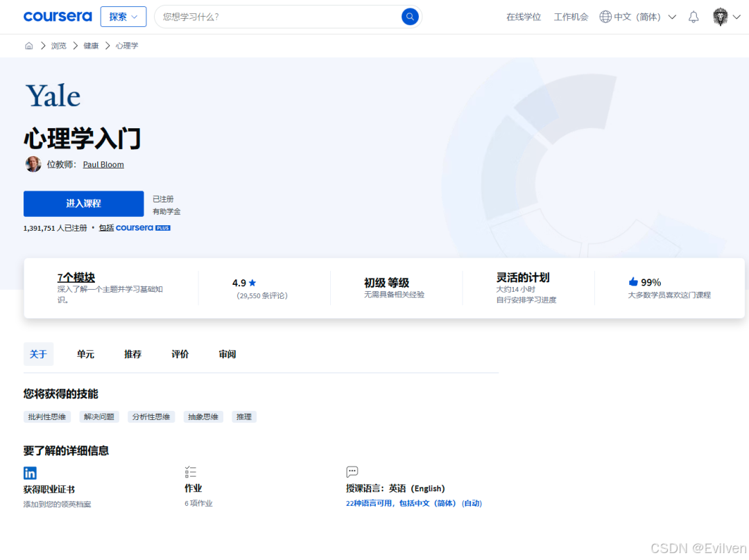The image size is (749, 560).
Task: Click the 4.9 rating value
Action: click(x=239, y=283)
